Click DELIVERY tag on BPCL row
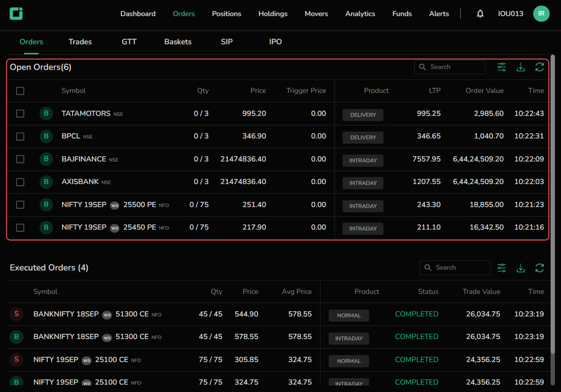 pyautogui.click(x=363, y=138)
